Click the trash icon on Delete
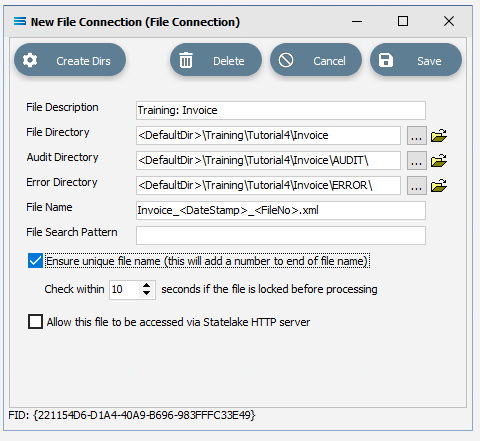 [x=186, y=60]
